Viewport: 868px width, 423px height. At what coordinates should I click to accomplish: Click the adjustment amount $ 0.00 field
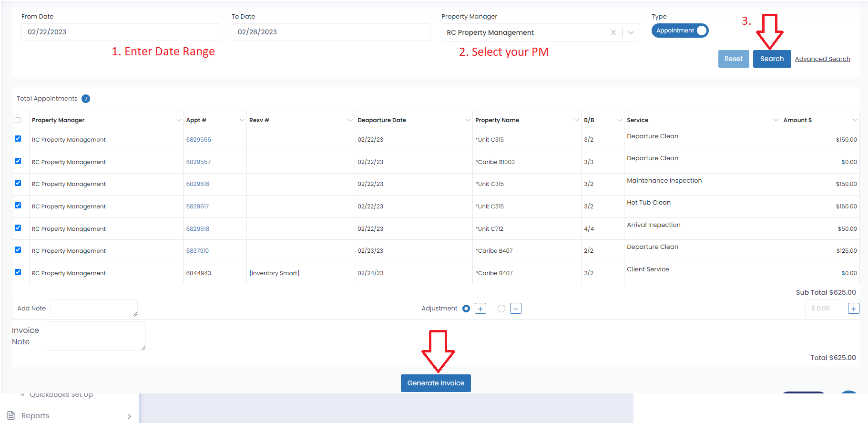pyautogui.click(x=824, y=309)
